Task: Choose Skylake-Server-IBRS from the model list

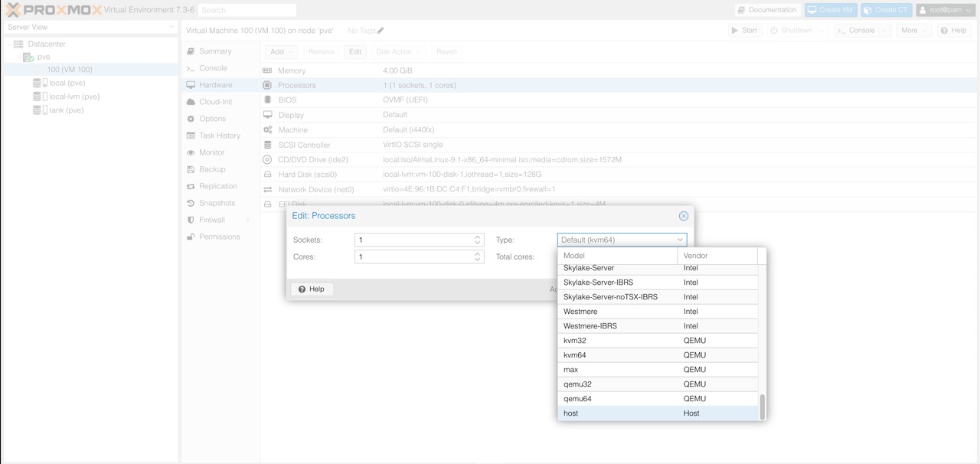Action: point(658,283)
